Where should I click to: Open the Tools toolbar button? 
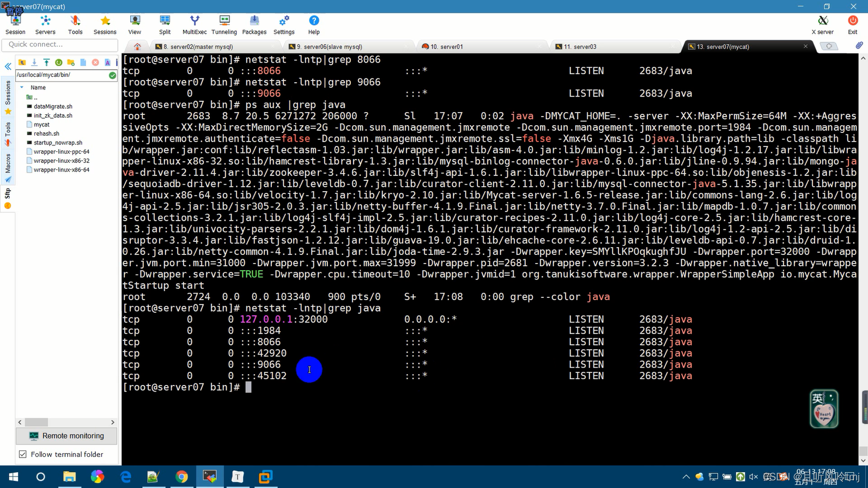coord(75,25)
